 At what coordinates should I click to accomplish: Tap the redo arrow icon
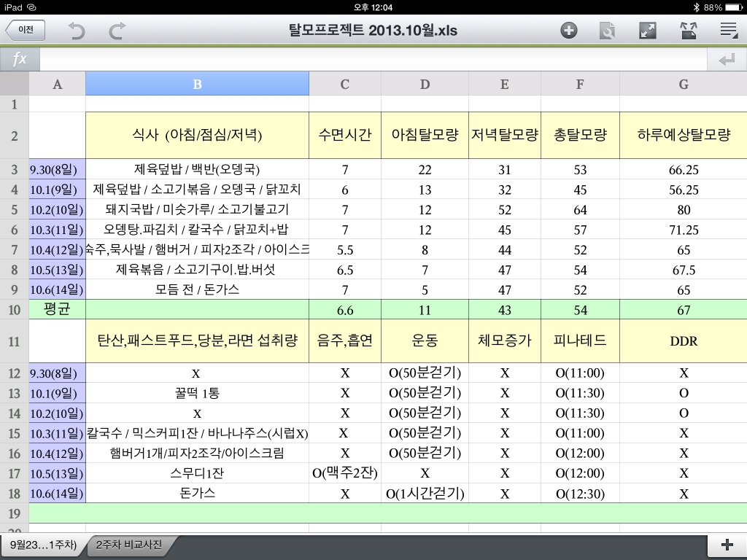pos(117,31)
